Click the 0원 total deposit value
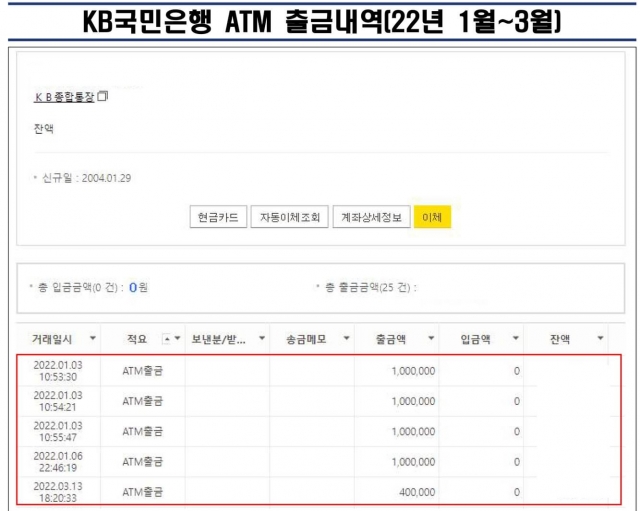This screenshot has width=640, height=511. tap(138, 288)
